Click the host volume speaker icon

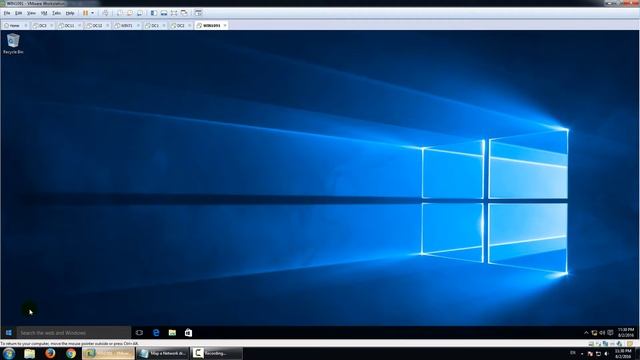pos(606,353)
